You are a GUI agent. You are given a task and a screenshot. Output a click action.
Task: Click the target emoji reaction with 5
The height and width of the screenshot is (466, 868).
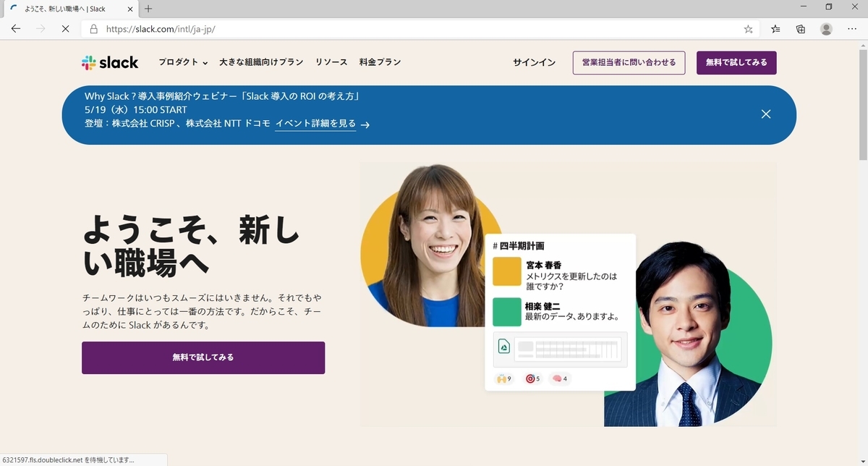pos(532,378)
